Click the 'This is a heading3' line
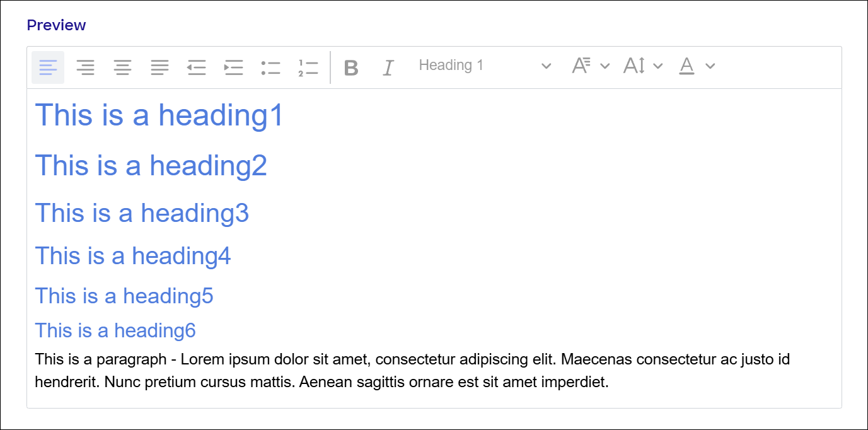This screenshot has width=868, height=430. pyautogui.click(x=141, y=213)
